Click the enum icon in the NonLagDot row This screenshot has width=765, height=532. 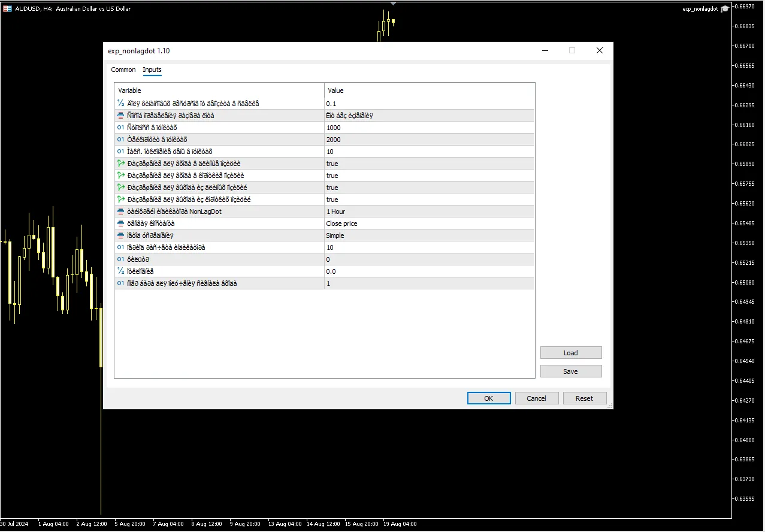[x=121, y=211]
